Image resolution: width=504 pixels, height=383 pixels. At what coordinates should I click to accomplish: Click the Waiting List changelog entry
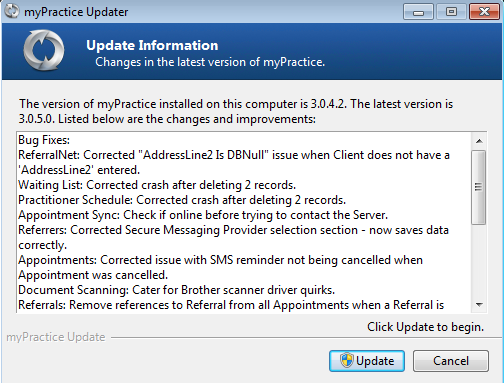click(x=157, y=185)
